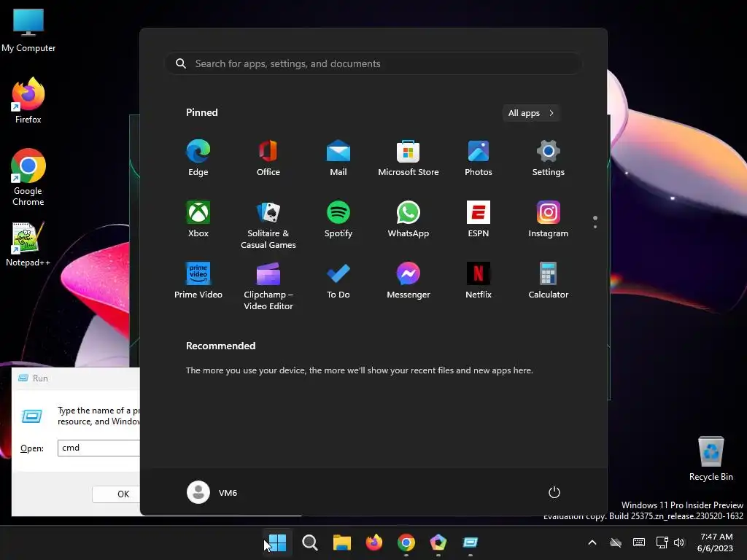Launch the Calculator app
Screen dimensions: 747x560
point(549,281)
